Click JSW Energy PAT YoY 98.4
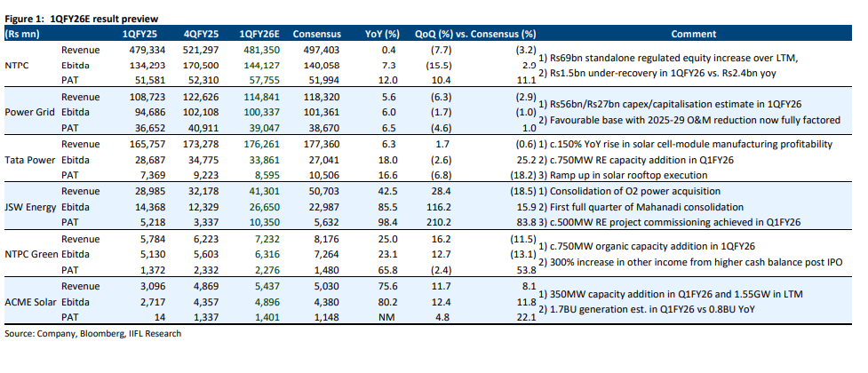 click(x=391, y=223)
